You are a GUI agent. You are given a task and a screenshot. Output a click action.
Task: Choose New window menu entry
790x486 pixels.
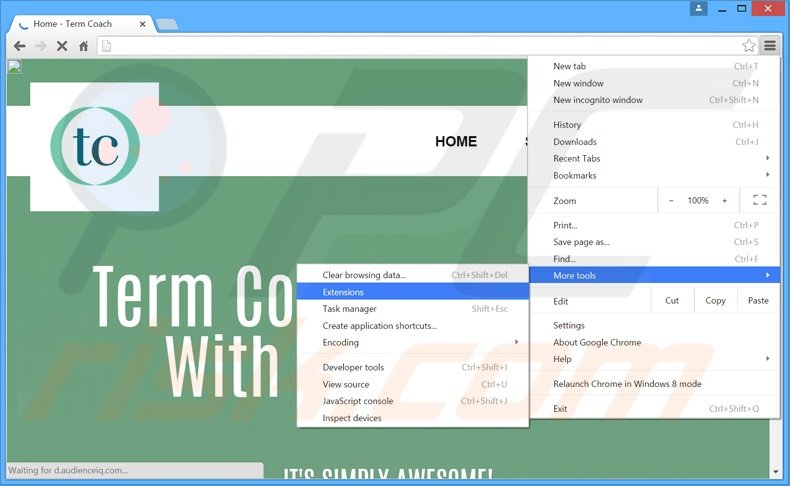pyautogui.click(x=654, y=83)
